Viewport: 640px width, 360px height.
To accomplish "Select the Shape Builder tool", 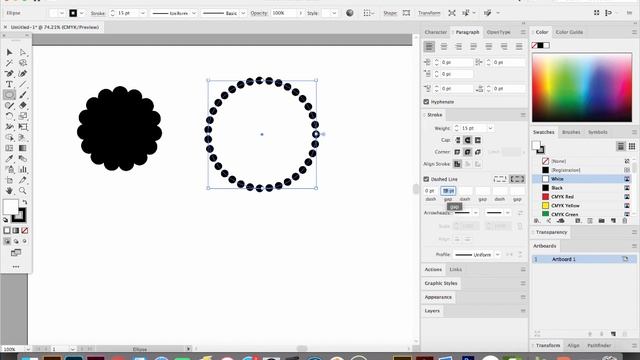I will [x=9, y=137].
